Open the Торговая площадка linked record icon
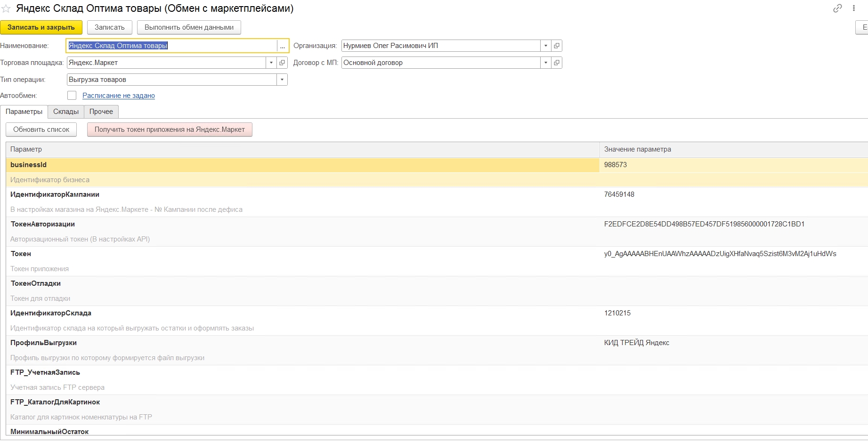868x443 pixels. point(282,63)
